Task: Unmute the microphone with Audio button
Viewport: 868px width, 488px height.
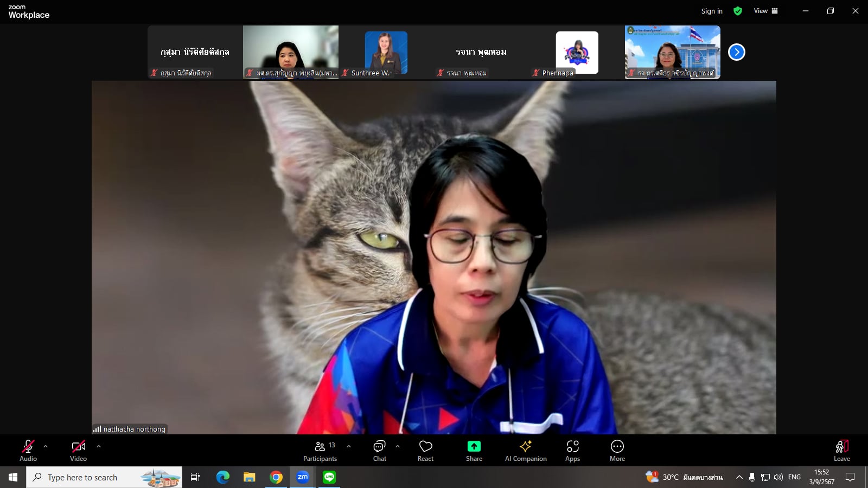Action: point(28,451)
